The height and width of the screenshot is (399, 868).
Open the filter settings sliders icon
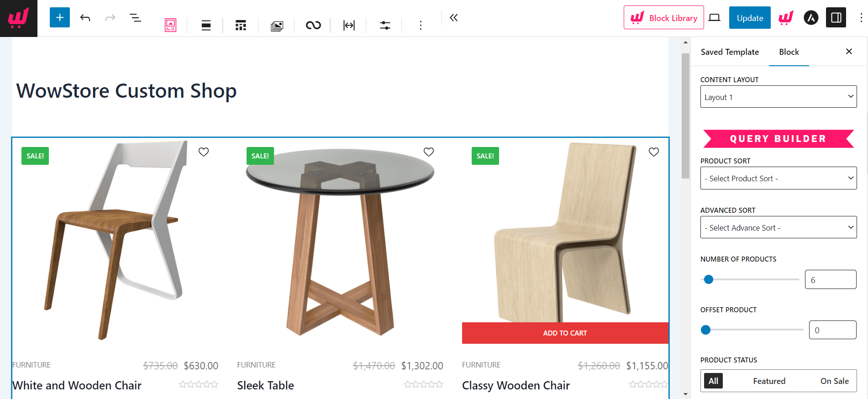tap(384, 26)
